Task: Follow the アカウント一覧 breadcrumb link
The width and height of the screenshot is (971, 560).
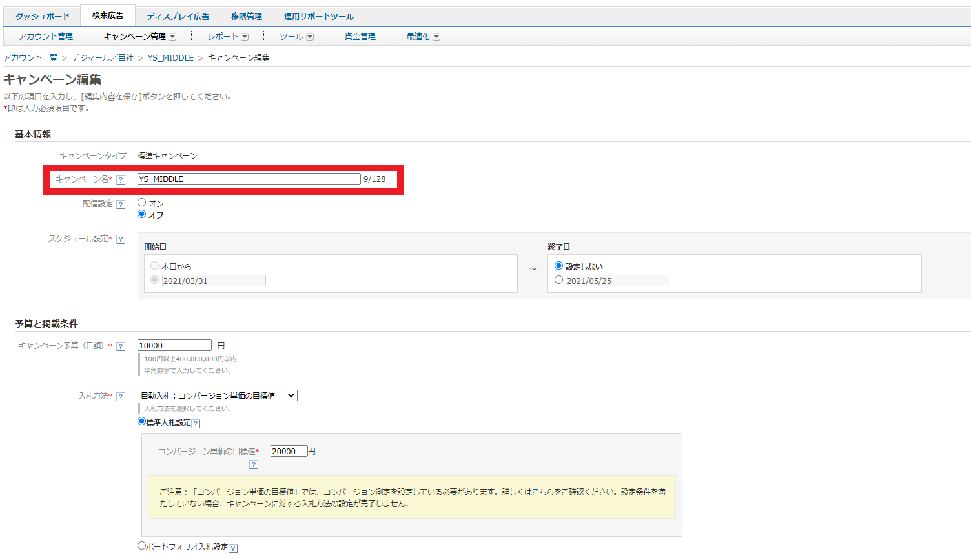Action: 30,58
